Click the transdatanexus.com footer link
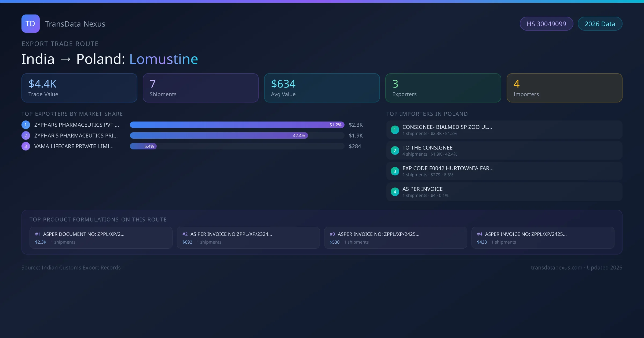This screenshot has height=338, width=644. point(557,267)
